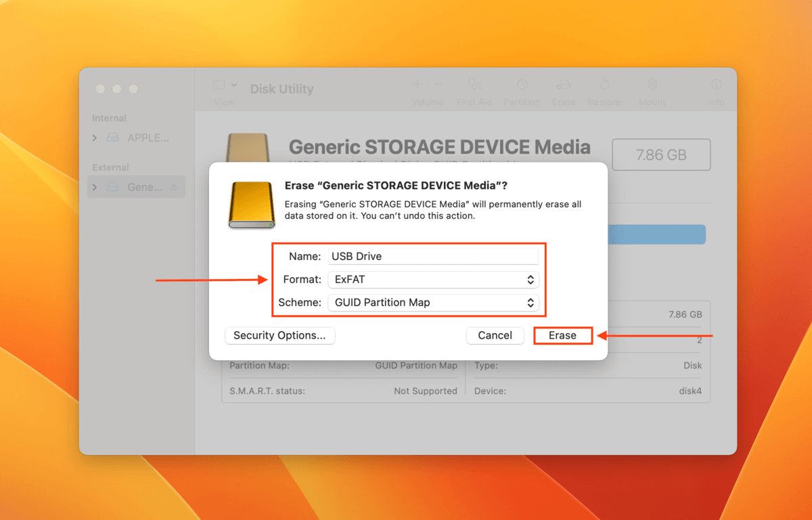Expand the Generic external disk in sidebar
Viewport: 812px width, 520px height.
95,187
